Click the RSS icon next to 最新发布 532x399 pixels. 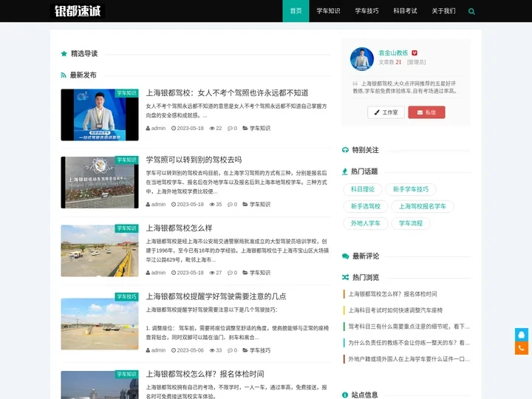pyautogui.click(x=64, y=75)
